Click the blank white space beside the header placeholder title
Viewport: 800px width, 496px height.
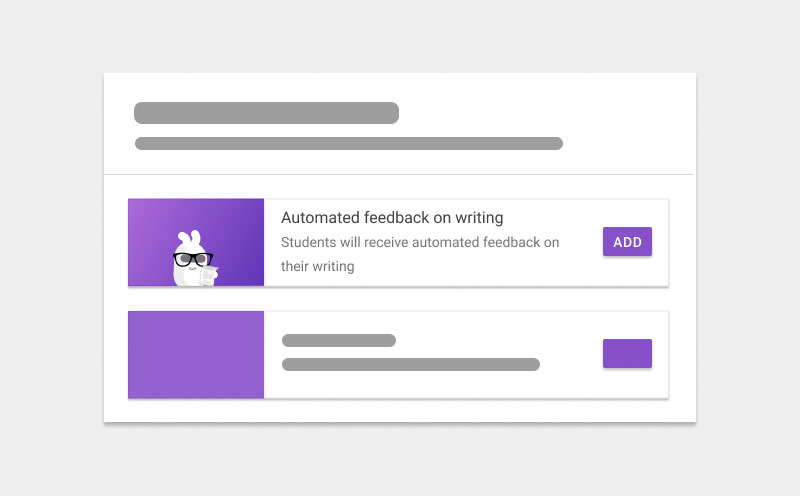point(540,113)
